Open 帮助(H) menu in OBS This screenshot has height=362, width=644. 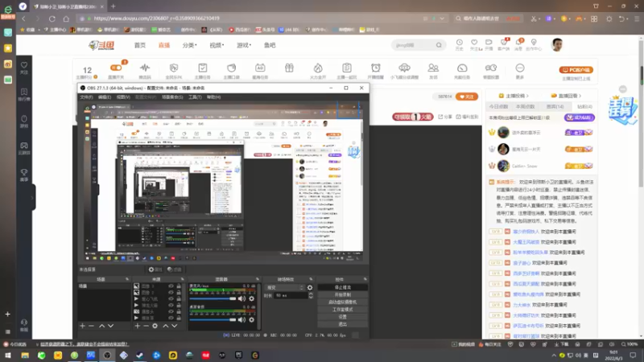click(213, 97)
